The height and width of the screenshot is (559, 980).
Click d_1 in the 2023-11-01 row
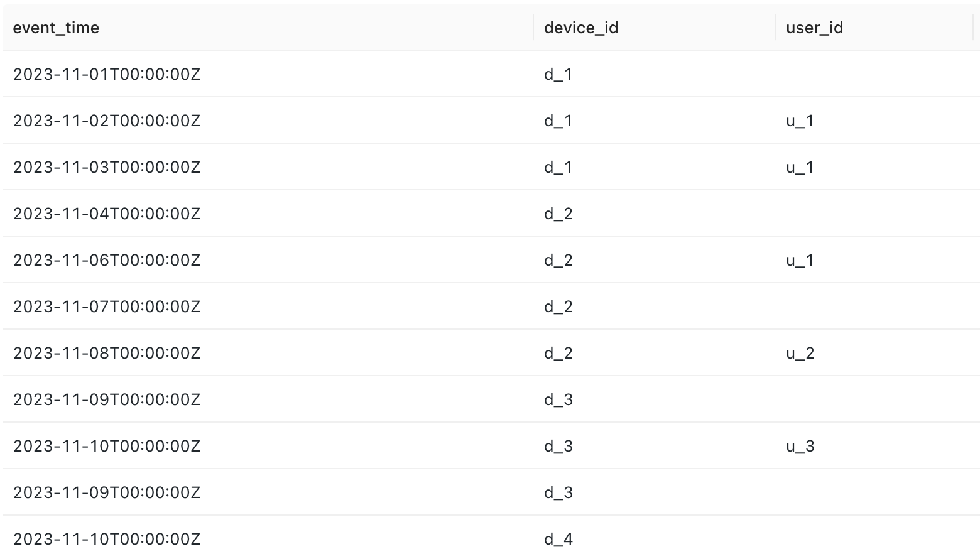click(558, 74)
